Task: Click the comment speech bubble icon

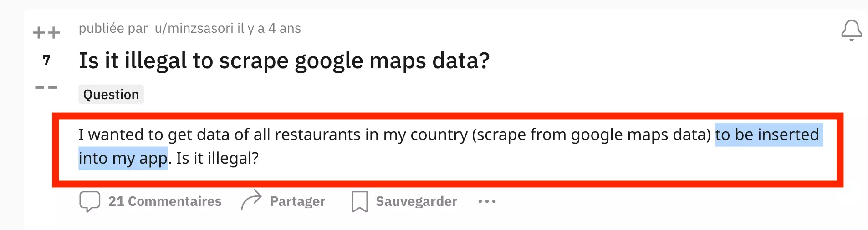Action: coord(89,201)
